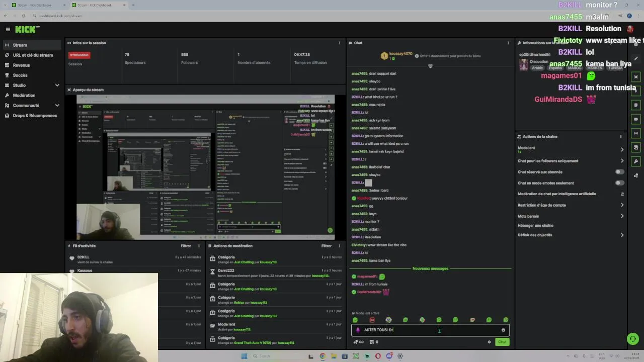Image resolution: width=644 pixels, height=362 pixels.
Task: Open options menu of Infos sur la session
Action: 340,43
